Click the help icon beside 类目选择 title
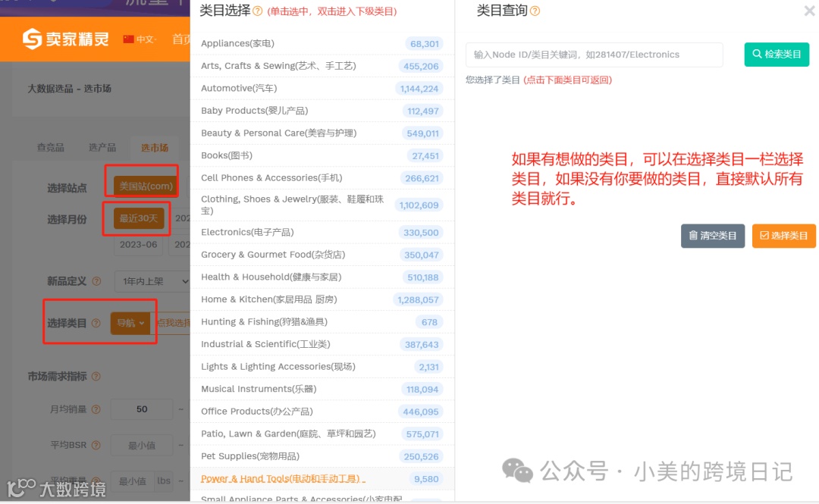The height and width of the screenshot is (504, 819). pyautogui.click(x=258, y=11)
